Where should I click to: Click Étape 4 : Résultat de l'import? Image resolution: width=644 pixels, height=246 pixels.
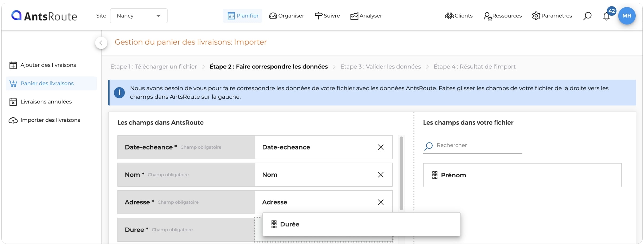474,67
